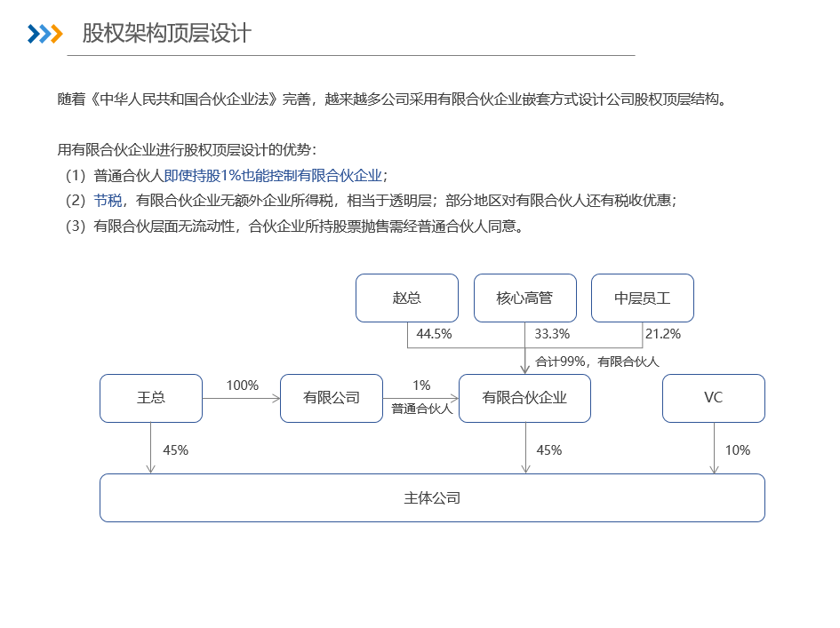Click the 普通合伙人 label
This screenshot has width=840, height=628.
tap(421, 409)
